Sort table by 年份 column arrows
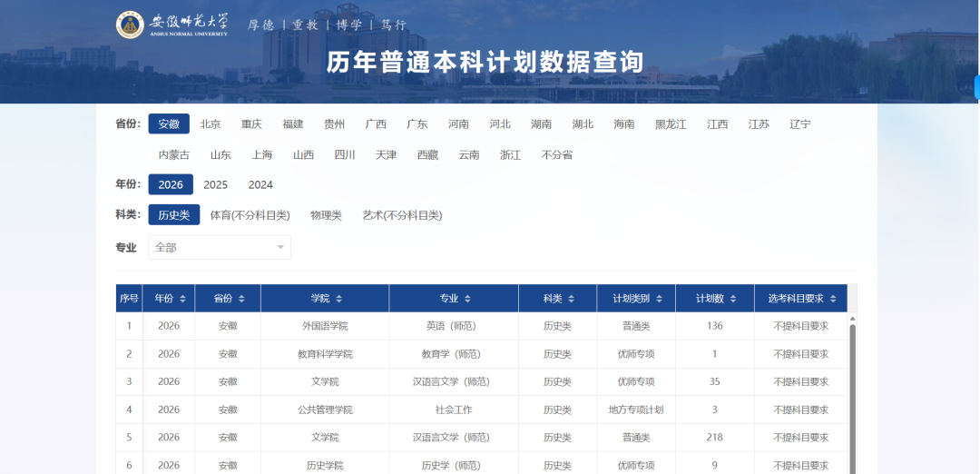This screenshot has height=474, width=980. click(x=182, y=299)
